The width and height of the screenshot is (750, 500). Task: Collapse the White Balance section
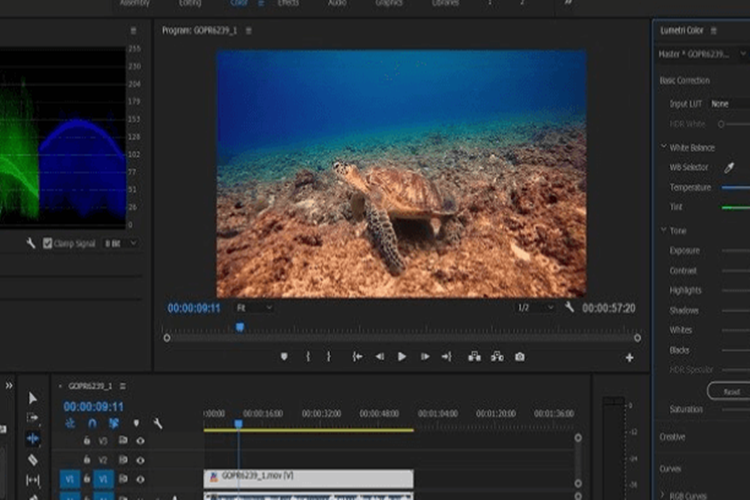pyautogui.click(x=663, y=146)
